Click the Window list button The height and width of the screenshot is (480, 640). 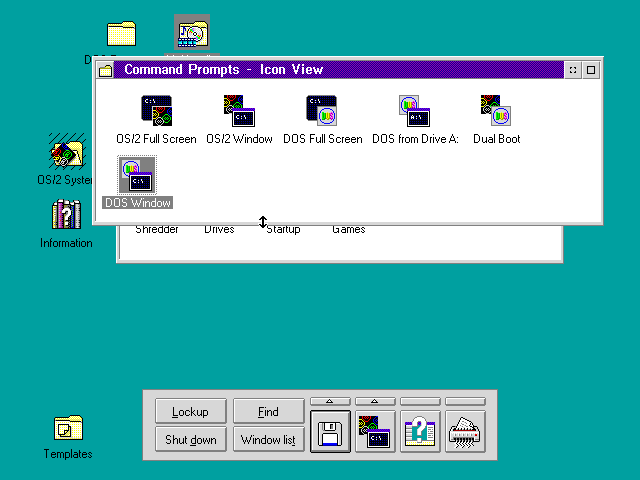pos(269,439)
